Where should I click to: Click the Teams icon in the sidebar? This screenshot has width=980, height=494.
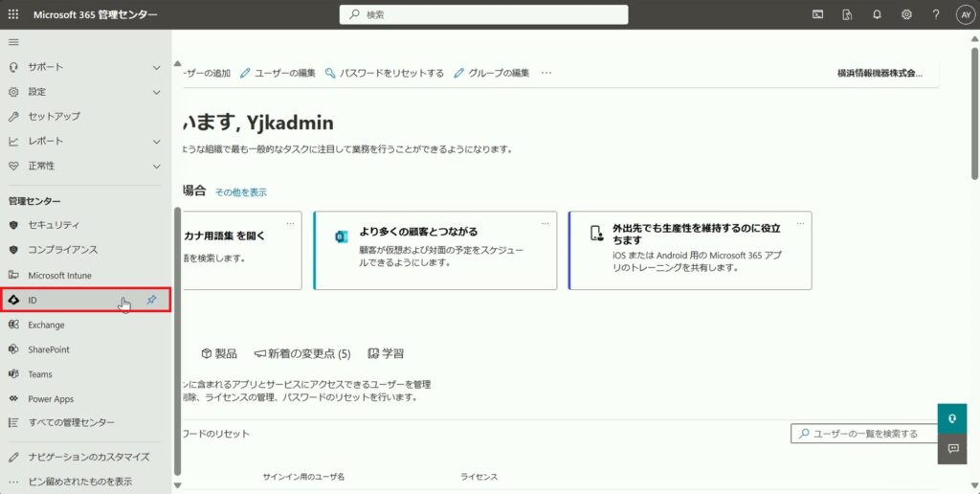[13, 374]
